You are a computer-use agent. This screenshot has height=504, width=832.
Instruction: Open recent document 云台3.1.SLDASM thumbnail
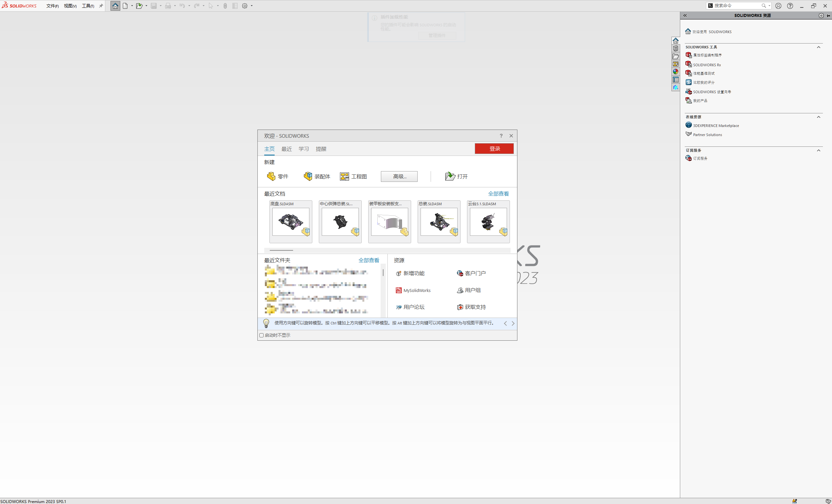coord(488,222)
